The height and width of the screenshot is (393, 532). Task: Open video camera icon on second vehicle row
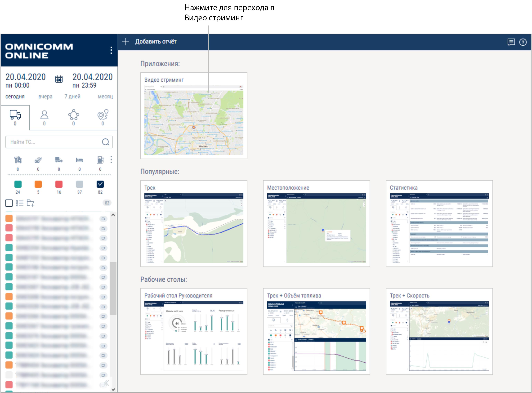click(103, 229)
